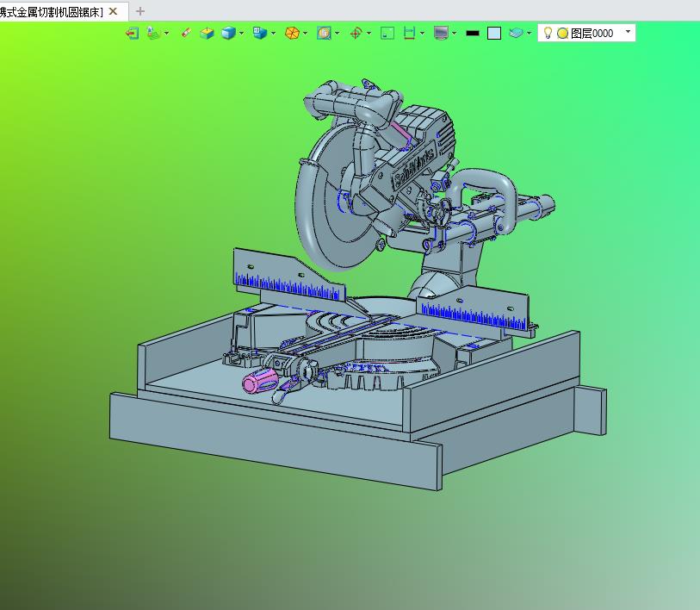
Task: Pick the black line color swatch
Action: click(x=473, y=33)
